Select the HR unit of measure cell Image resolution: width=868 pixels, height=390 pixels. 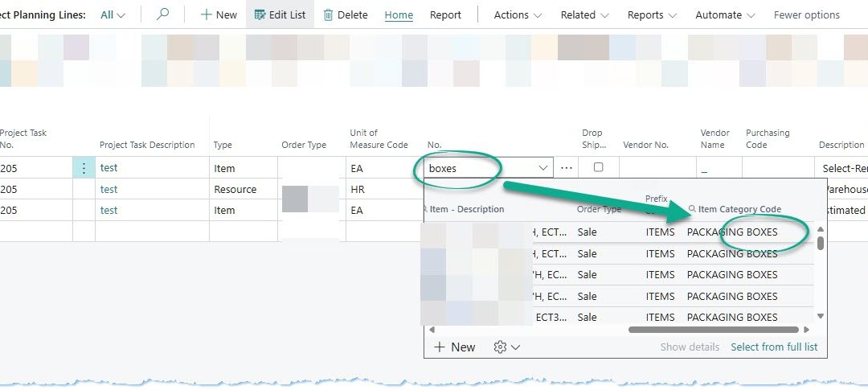point(385,190)
